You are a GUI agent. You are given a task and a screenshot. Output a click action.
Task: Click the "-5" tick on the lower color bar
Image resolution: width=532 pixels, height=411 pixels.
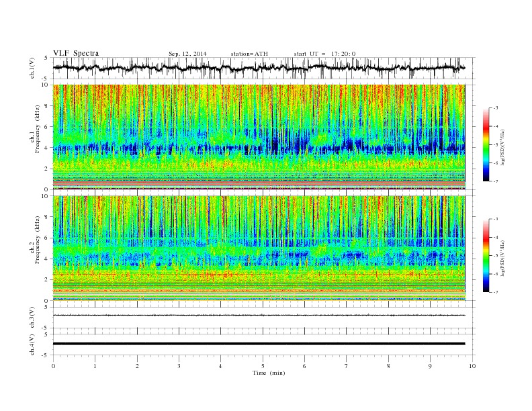495,255
